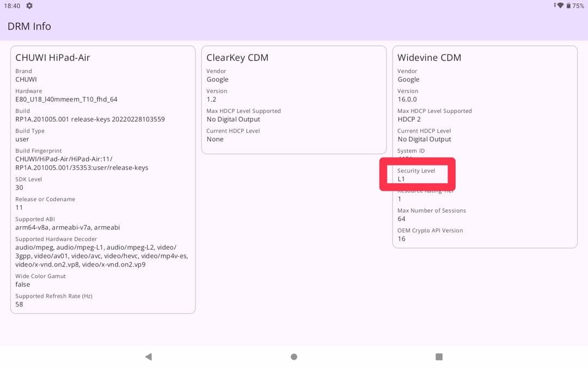The image size is (588, 368).
Task: Select Release or Codename value 11
Action: (x=19, y=207)
